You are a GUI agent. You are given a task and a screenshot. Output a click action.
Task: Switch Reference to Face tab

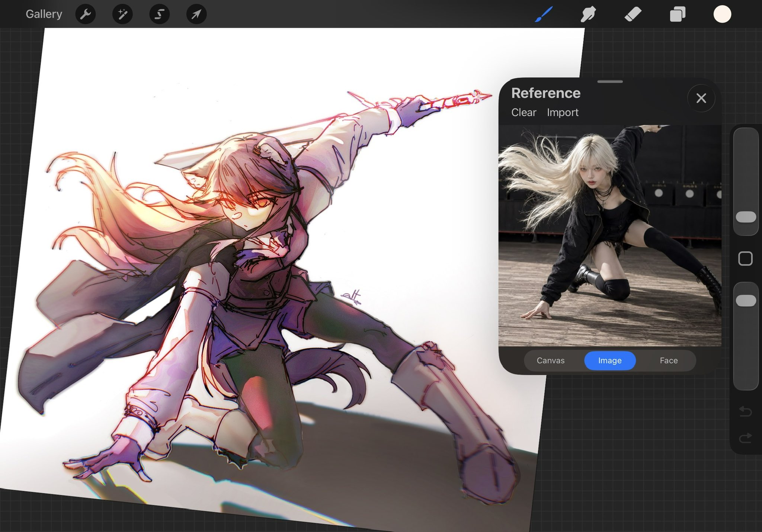coord(669,360)
